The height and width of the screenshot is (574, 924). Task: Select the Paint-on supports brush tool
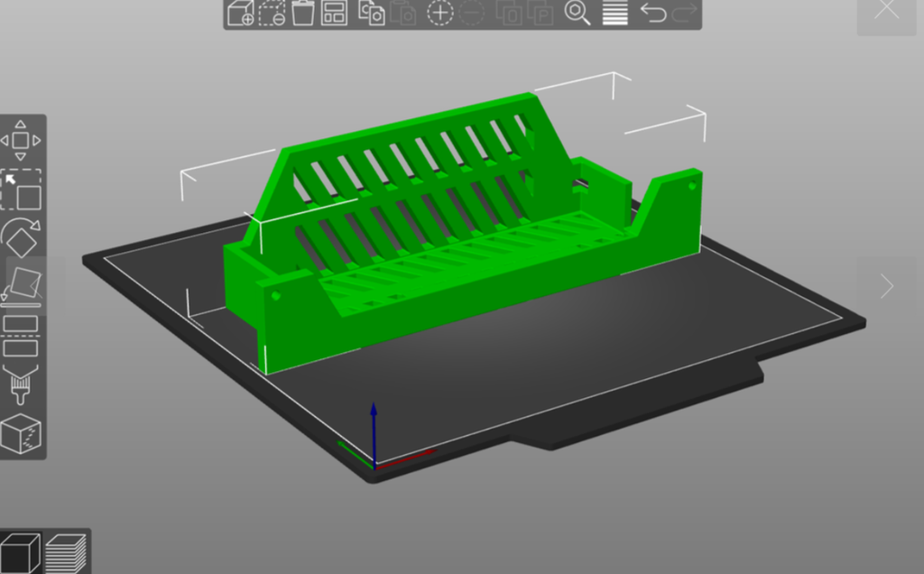(x=21, y=384)
